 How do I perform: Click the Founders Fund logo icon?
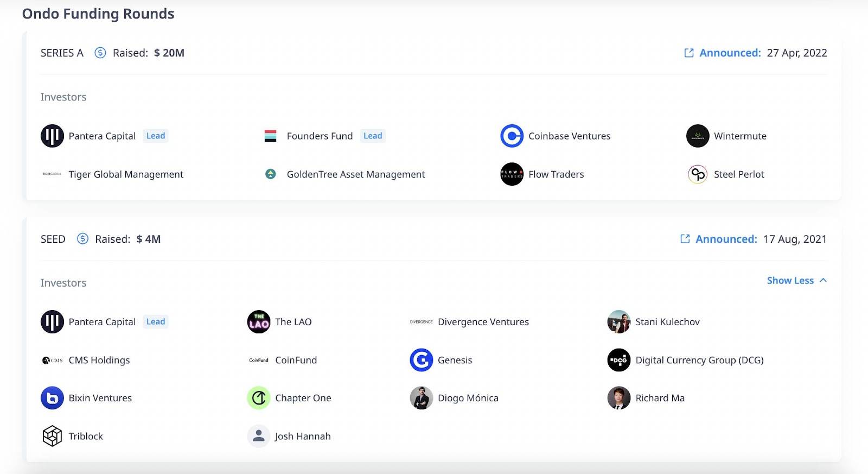click(270, 136)
